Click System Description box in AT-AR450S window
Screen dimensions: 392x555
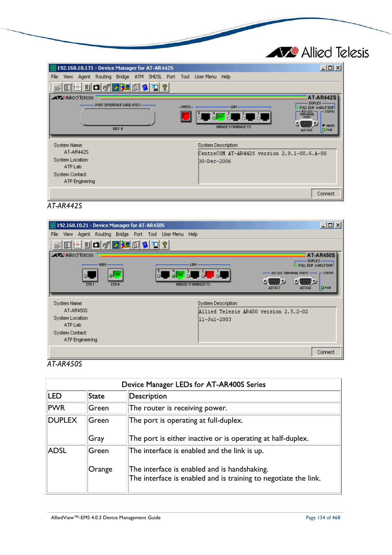267,325
